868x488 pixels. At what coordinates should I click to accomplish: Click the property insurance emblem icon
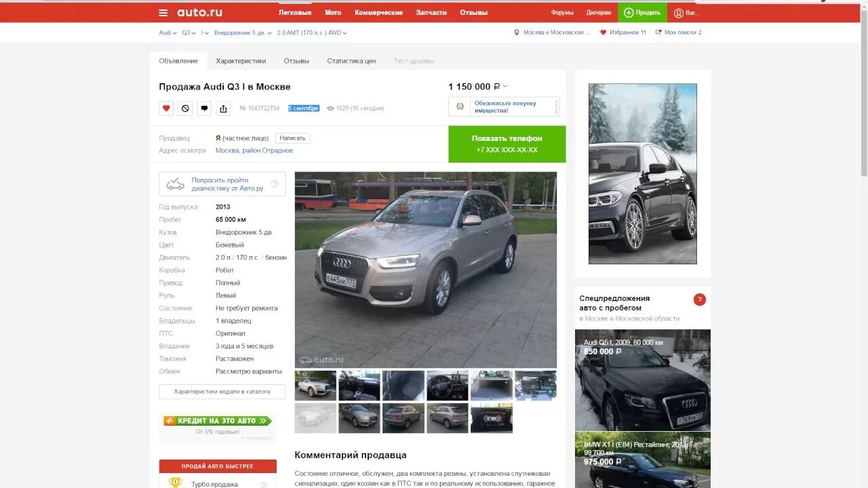click(460, 106)
